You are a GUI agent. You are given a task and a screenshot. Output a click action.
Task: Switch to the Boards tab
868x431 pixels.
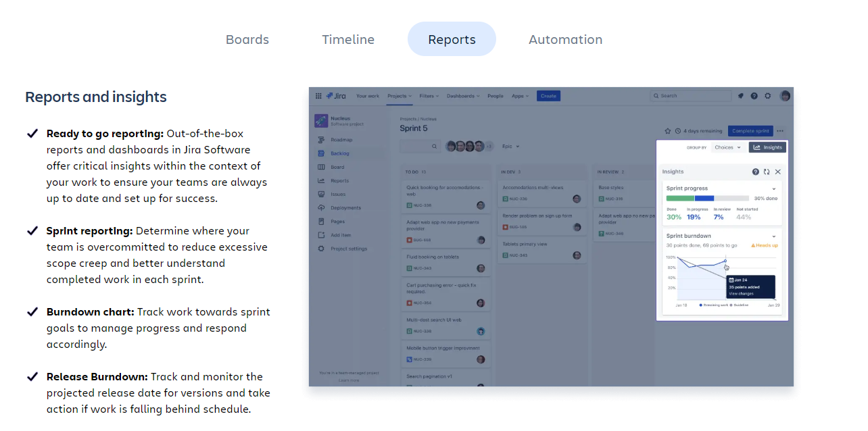point(247,39)
